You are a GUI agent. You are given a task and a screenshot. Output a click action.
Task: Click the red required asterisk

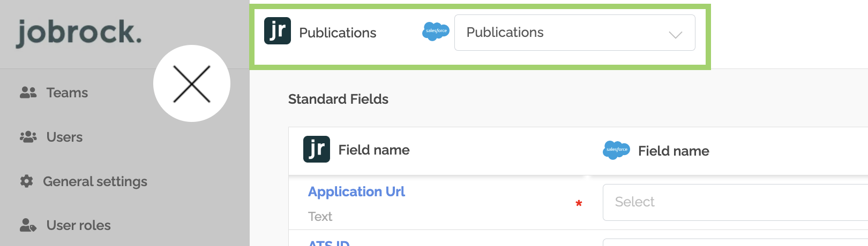[579, 203]
